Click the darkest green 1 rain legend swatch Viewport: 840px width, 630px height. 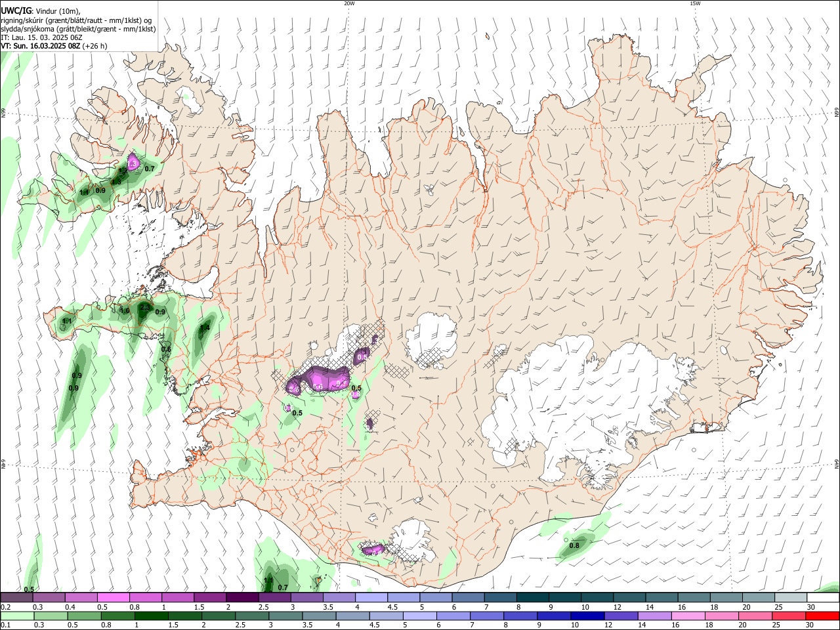pyautogui.click(x=151, y=616)
